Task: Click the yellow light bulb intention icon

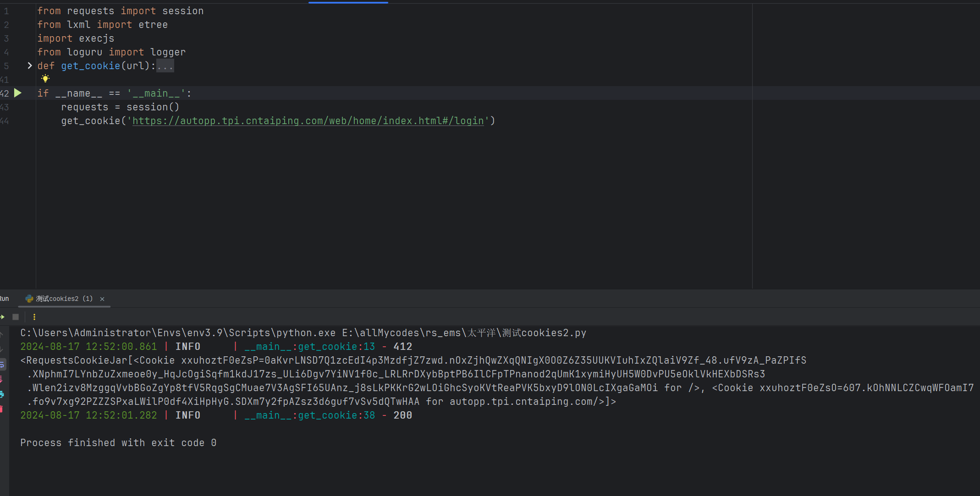Action: coord(45,79)
